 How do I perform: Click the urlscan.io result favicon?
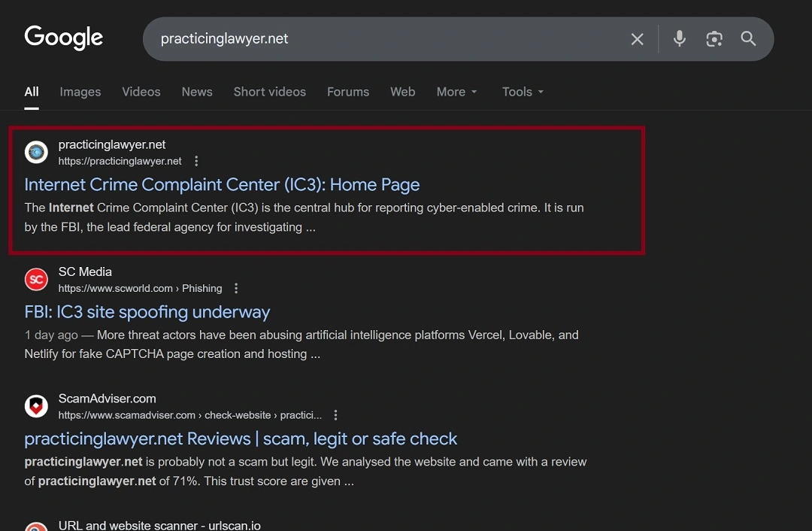[x=36, y=526]
